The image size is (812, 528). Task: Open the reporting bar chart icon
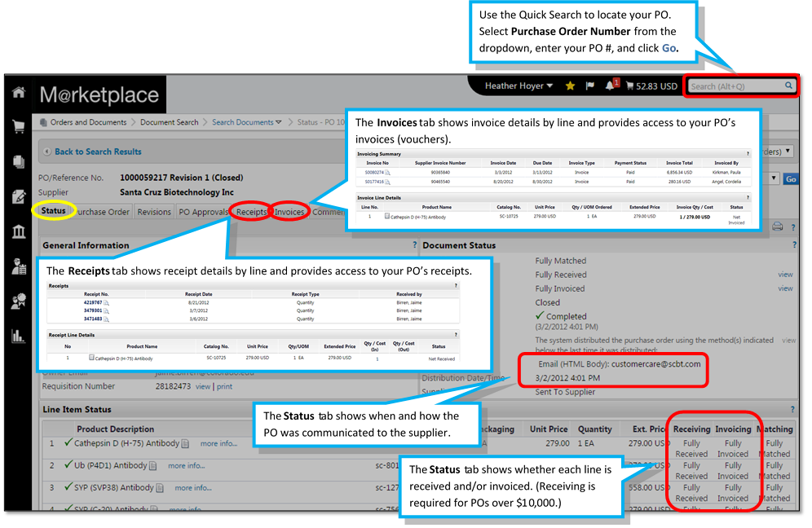point(19,336)
